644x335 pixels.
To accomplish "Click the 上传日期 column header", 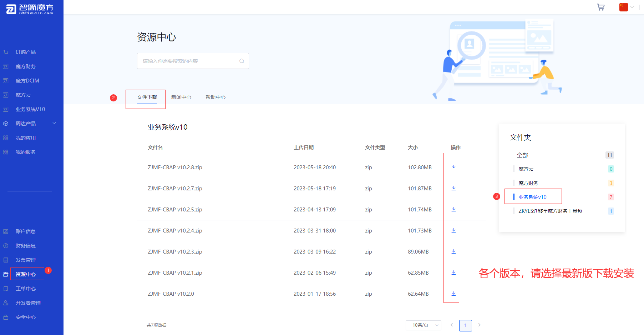I will pyautogui.click(x=304, y=147).
